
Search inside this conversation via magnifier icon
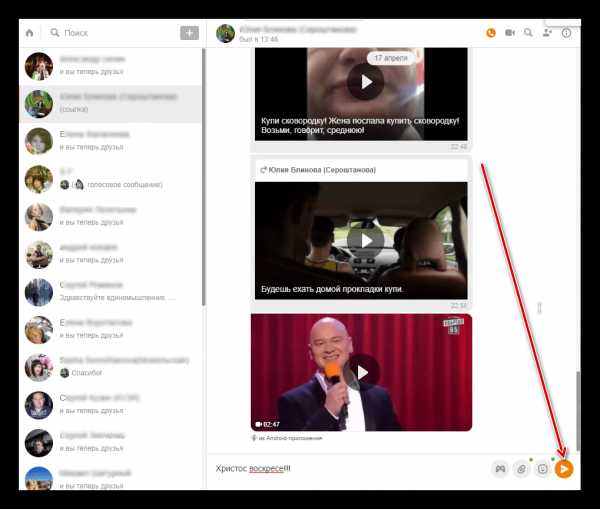coord(528,33)
